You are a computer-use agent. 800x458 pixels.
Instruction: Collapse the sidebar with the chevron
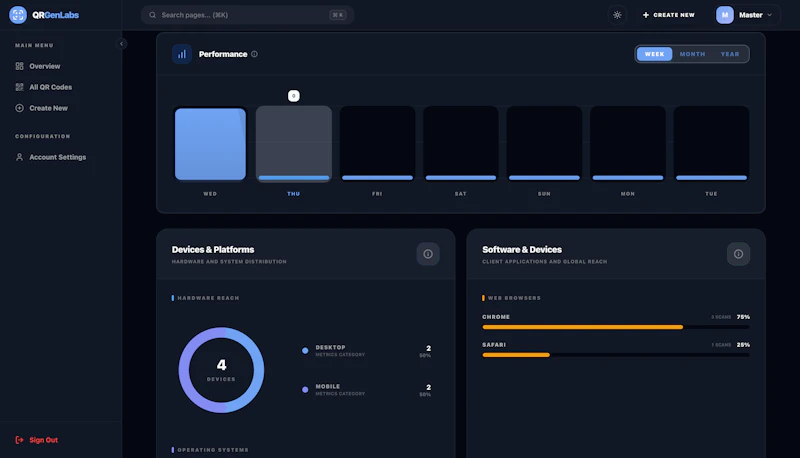click(121, 44)
